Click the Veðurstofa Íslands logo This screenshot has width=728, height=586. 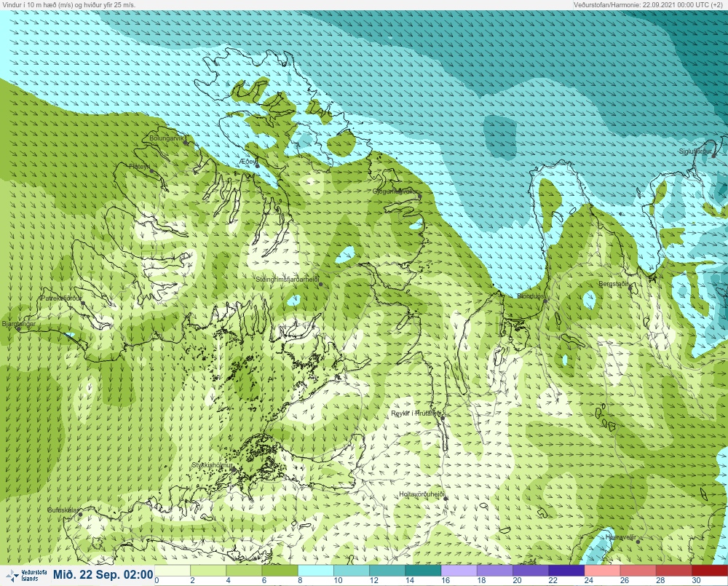(x=26, y=575)
